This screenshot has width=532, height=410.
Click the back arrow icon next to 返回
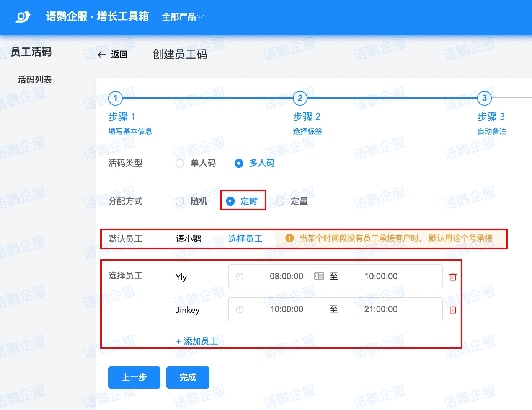pos(101,55)
